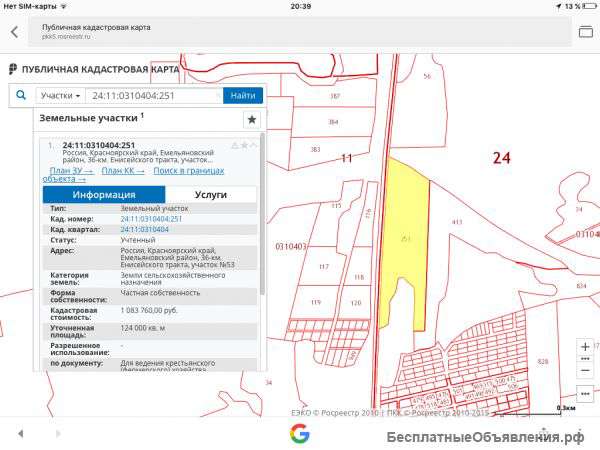Zoom out the map with minus button
The width and height of the screenshot is (600, 450).
pos(585,370)
